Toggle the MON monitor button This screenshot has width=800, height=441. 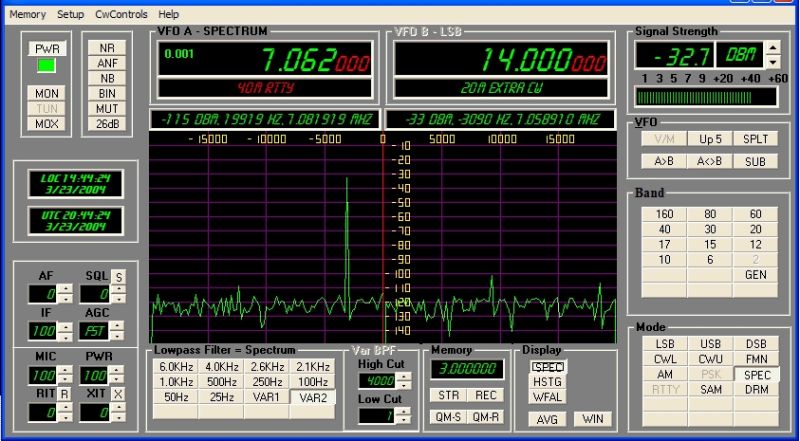point(47,93)
